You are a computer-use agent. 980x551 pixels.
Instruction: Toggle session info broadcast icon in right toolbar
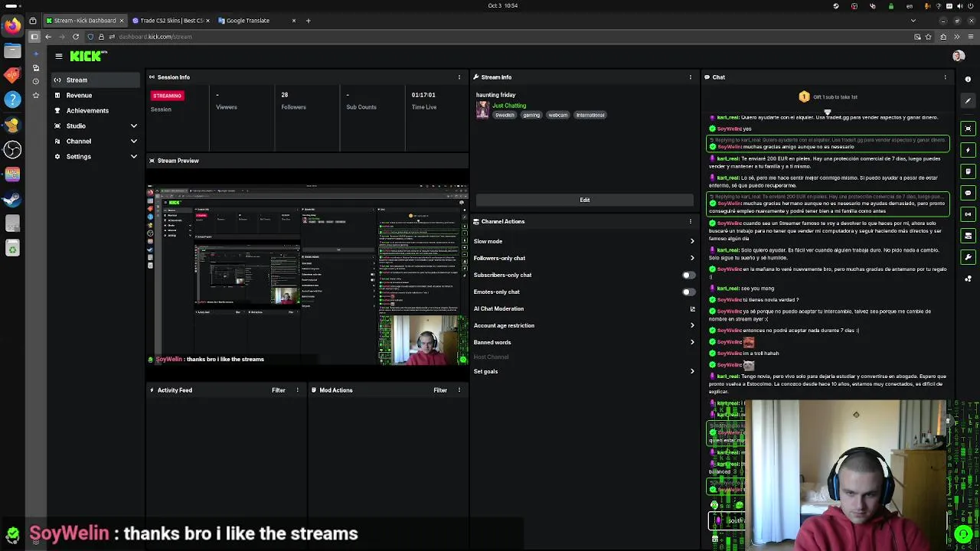pyautogui.click(x=968, y=214)
